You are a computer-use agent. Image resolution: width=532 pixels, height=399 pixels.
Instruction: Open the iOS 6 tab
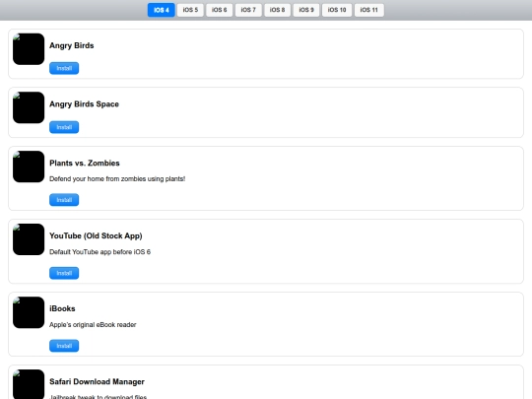pos(219,10)
